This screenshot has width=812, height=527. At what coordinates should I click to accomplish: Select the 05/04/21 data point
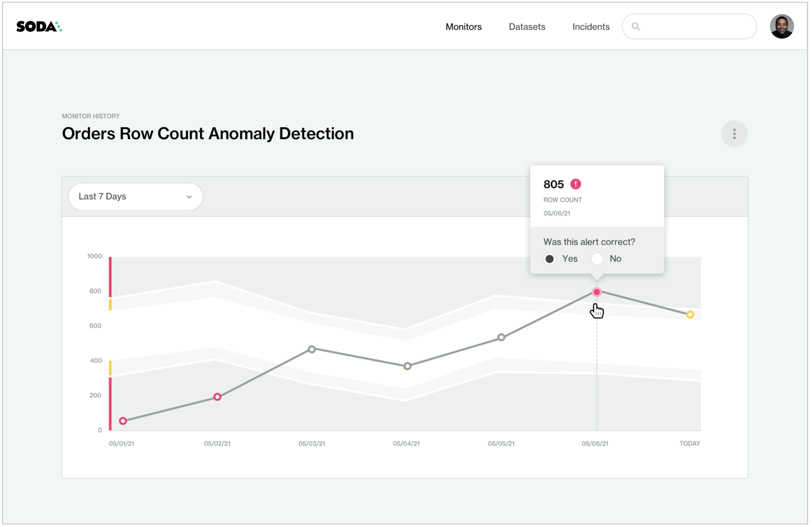(407, 366)
